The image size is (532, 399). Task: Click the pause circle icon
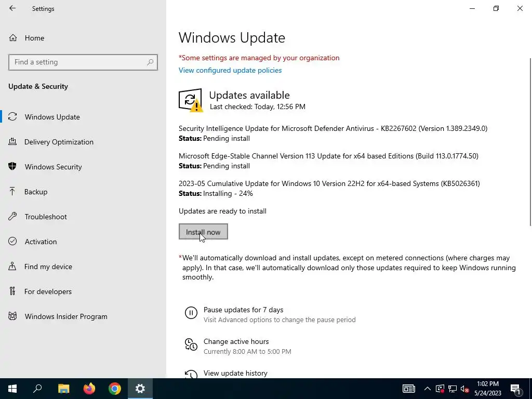pos(191,312)
